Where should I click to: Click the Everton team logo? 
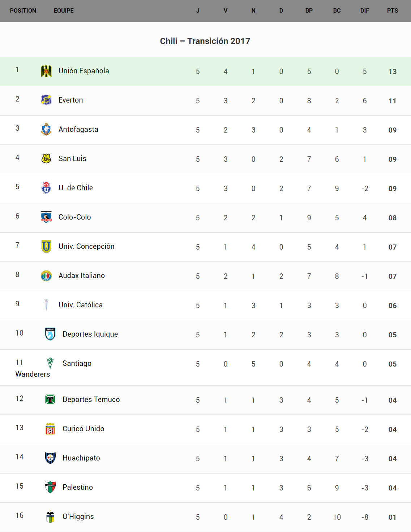[46, 100]
